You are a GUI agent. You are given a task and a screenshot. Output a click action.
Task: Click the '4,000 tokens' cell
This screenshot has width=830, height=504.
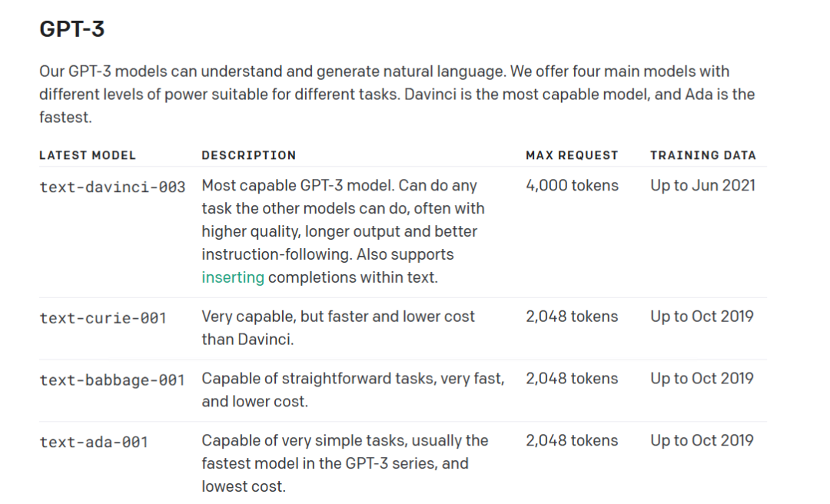pyautogui.click(x=573, y=185)
